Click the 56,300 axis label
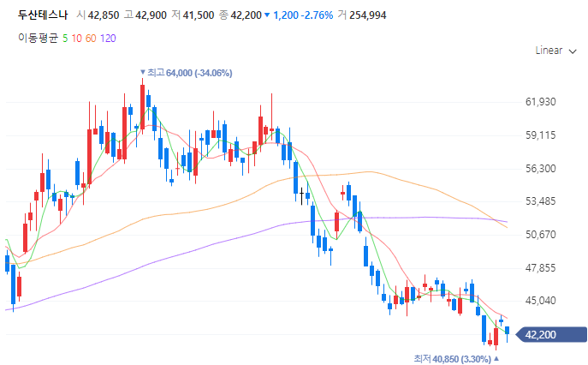This screenshot has width=588, height=365. point(540,169)
